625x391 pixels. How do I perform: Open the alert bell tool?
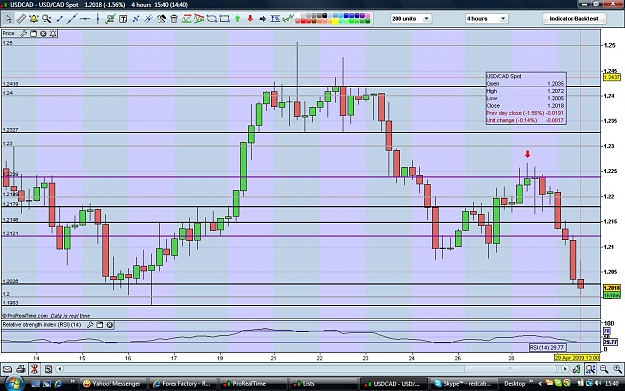click(x=34, y=19)
